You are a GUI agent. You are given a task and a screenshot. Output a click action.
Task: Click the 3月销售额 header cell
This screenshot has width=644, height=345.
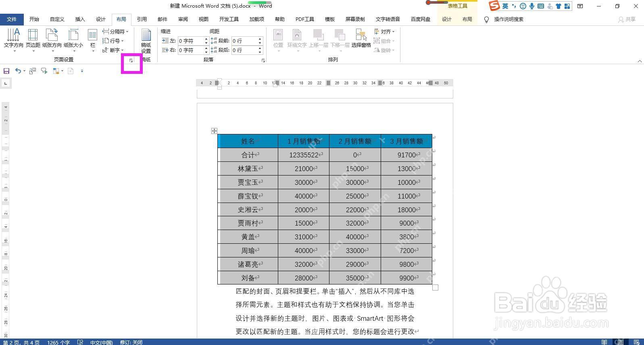(x=406, y=141)
